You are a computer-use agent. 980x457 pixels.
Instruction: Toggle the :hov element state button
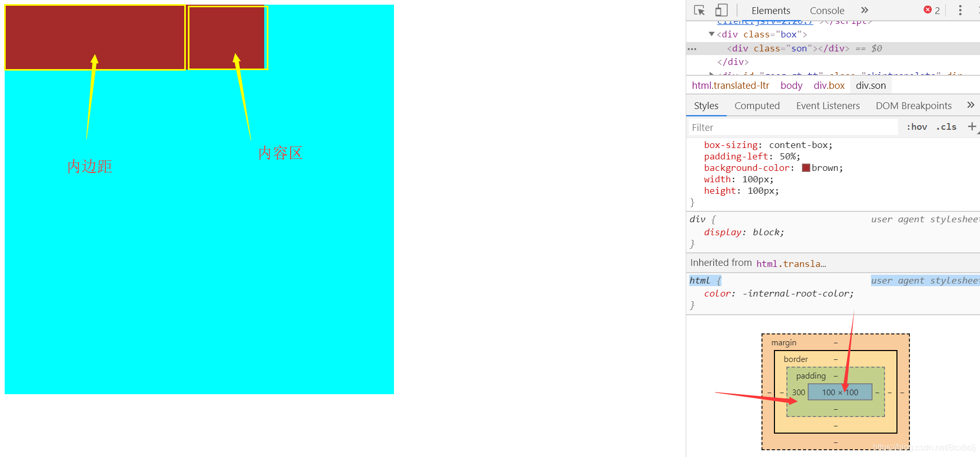(917, 127)
